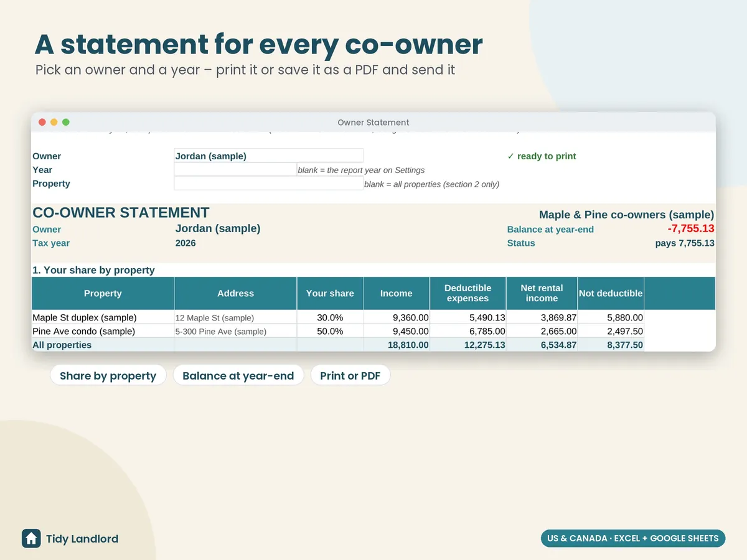
Task: Click the Share by property pill
Action: pyautogui.click(x=108, y=375)
